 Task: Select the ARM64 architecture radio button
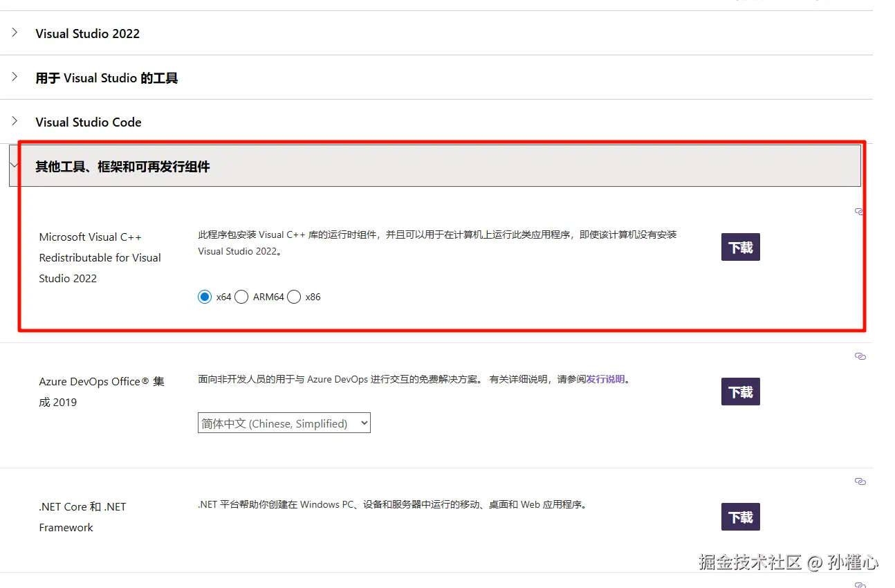click(241, 297)
